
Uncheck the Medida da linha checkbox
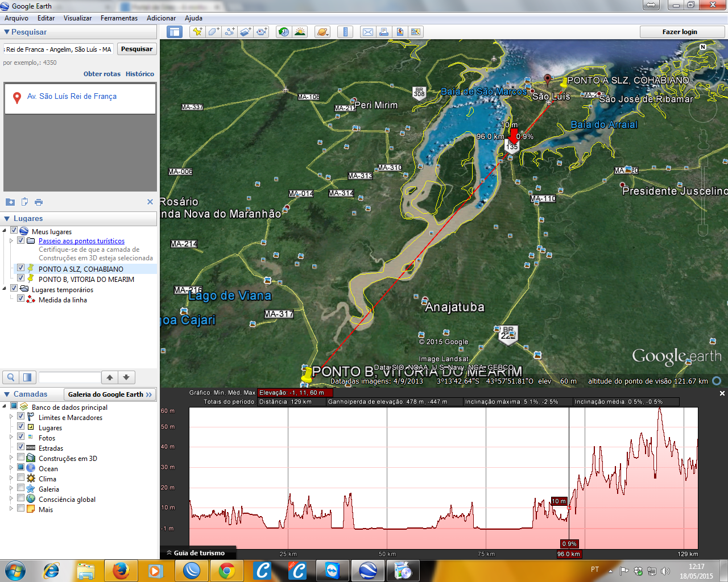click(21, 299)
